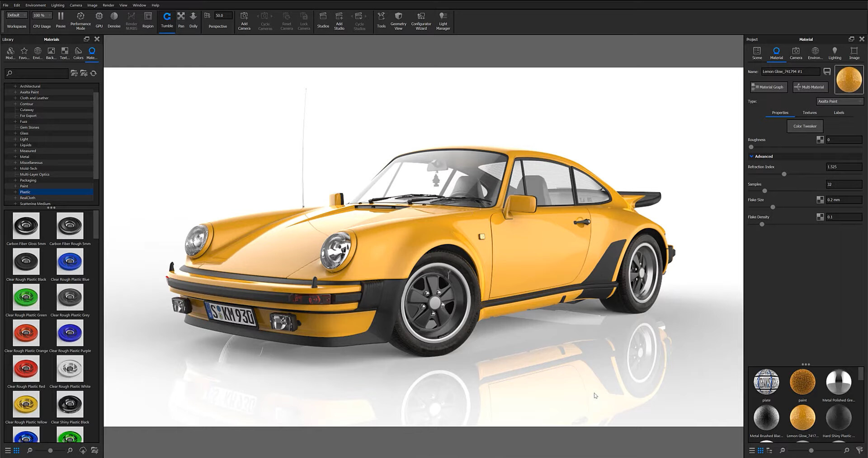Open the Geometry View
The image size is (868, 458).
click(x=398, y=20)
